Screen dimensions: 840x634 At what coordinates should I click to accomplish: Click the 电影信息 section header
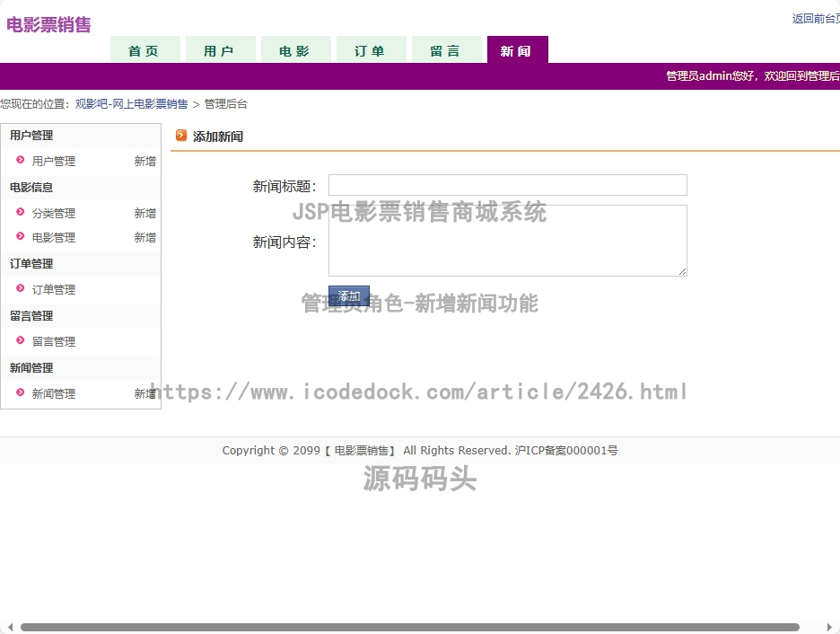coord(31,187)
